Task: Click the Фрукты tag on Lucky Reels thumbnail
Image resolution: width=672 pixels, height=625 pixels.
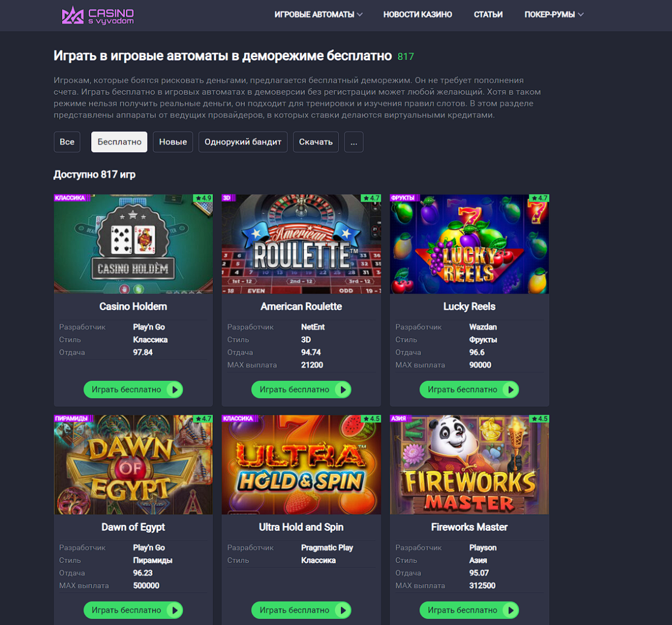Action: click(403, 198)
